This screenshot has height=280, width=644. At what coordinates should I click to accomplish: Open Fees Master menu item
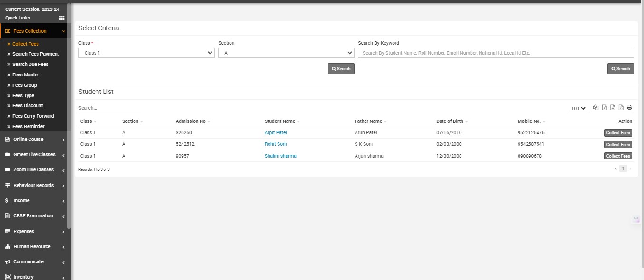click(26, 75)
